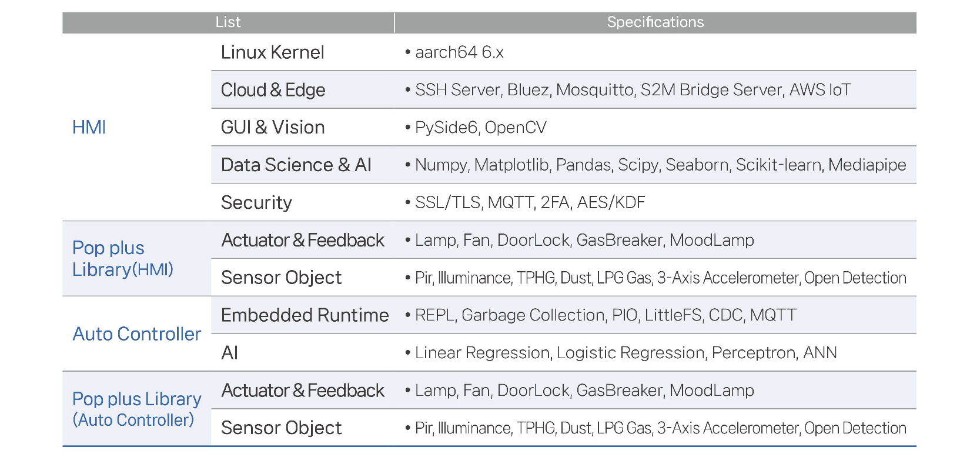The image size is (980, 457).
Task: Click the aarch64 6.x specification text
Action: tap(459, 52)
